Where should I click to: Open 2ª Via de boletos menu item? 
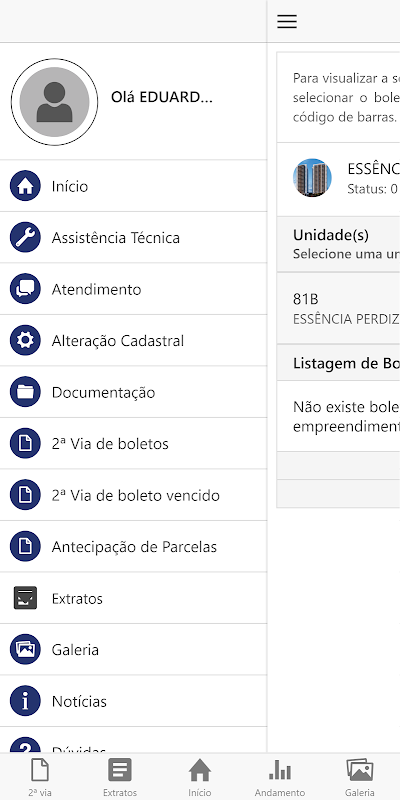tap(133, 443)
